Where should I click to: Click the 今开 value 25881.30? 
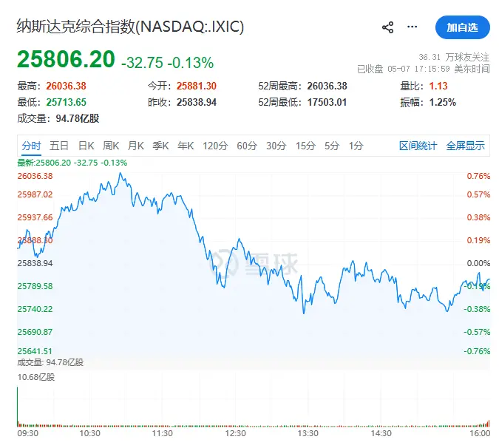[197, 86]
